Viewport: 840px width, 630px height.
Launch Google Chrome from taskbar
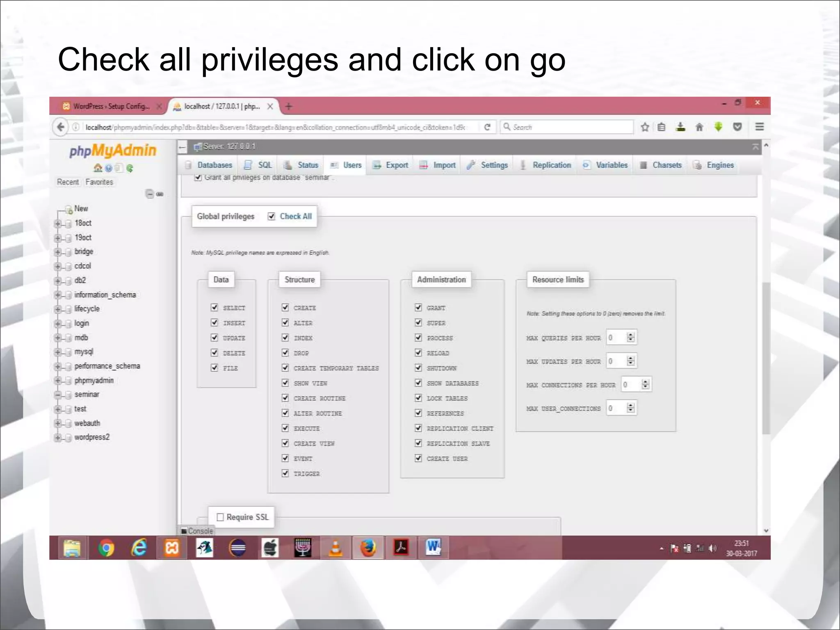[106, 548]
